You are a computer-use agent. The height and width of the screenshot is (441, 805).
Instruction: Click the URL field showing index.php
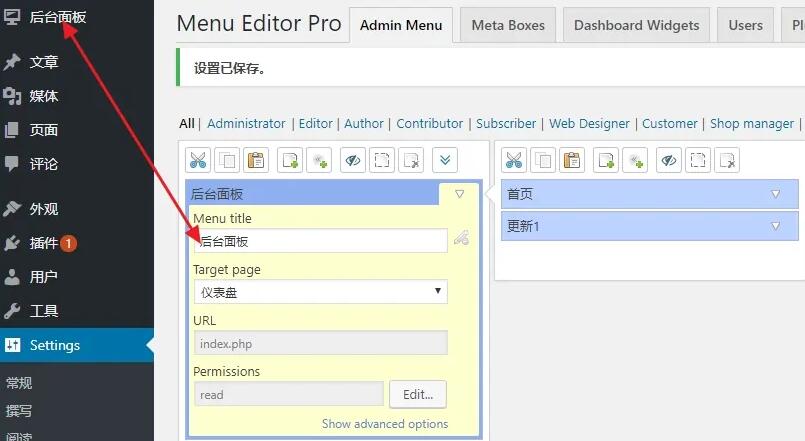(321, 343)
